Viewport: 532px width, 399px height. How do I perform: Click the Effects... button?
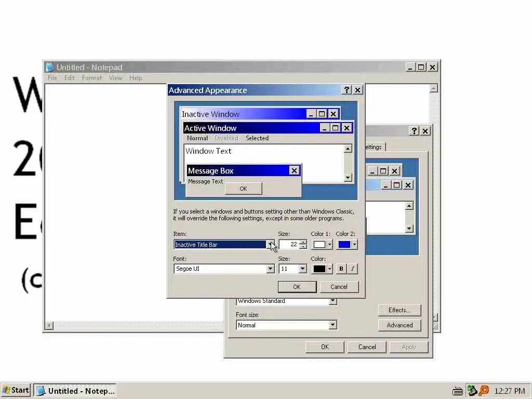point(400,310)
